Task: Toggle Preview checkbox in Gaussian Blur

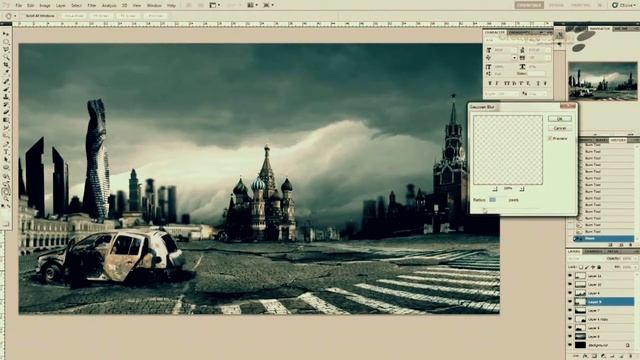Action: pyautogui.click(x=549, y=138)
